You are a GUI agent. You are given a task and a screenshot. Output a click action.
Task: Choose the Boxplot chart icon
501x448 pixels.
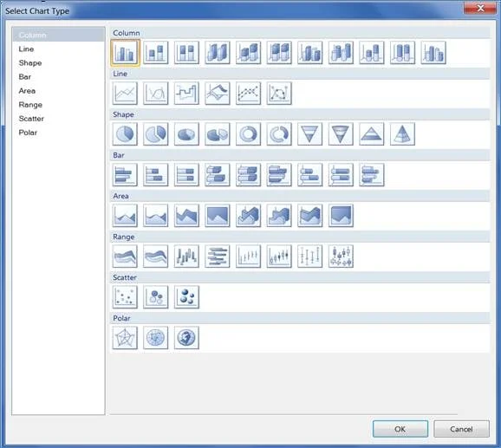click(341, 256)
